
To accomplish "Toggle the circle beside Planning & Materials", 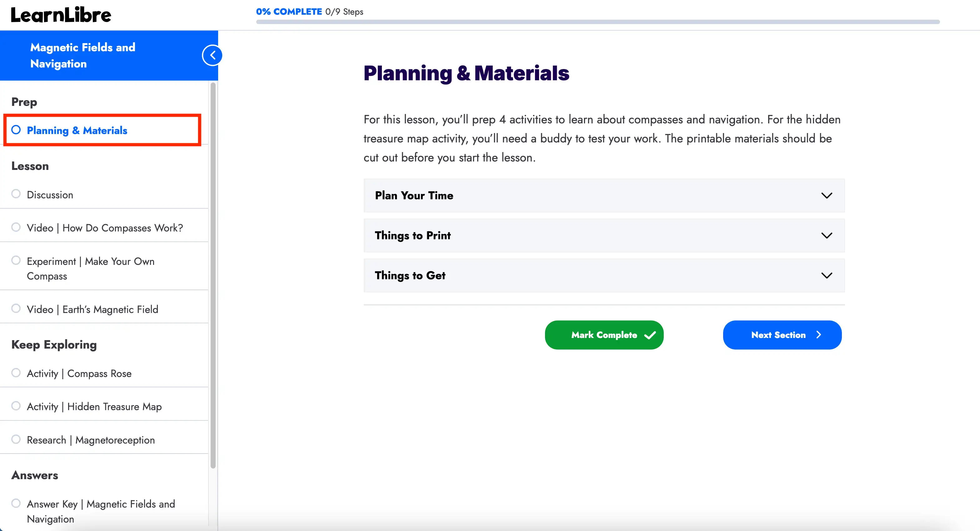I will 16,130.
